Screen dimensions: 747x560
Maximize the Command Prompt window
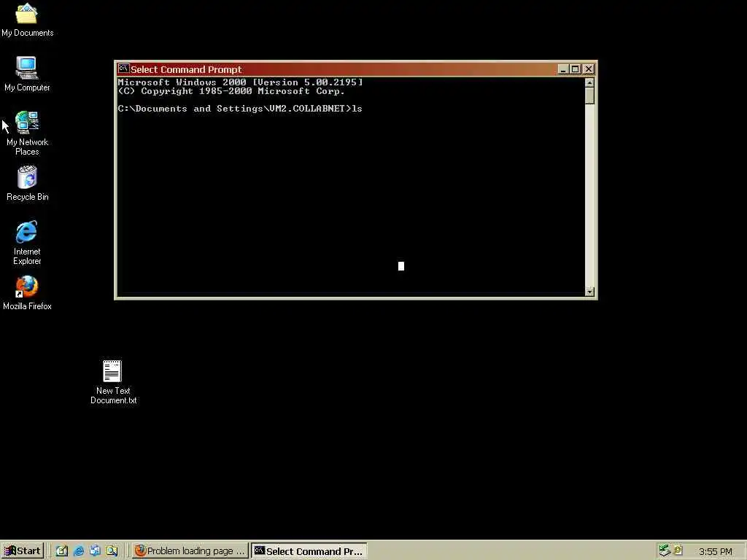pos(575,69)
